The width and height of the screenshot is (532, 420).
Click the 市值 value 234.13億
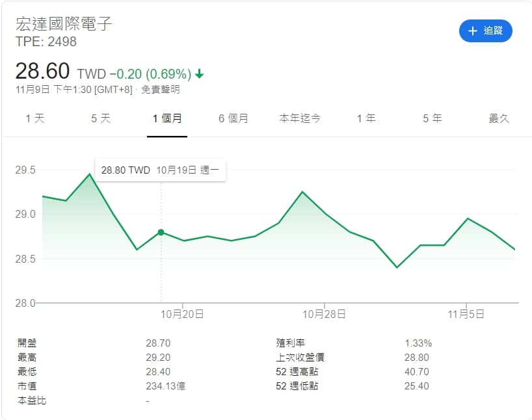(x=165, y=386)
